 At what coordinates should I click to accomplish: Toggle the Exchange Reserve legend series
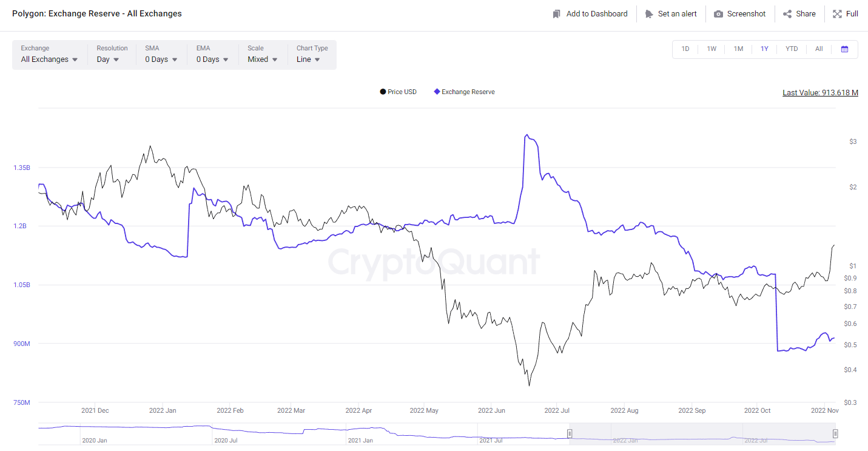point(464,92)
